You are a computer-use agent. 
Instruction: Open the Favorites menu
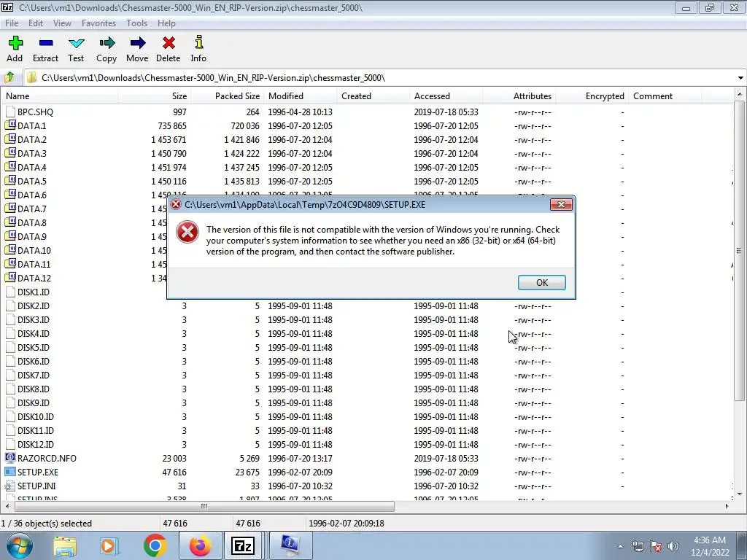[x=98, y=23]
